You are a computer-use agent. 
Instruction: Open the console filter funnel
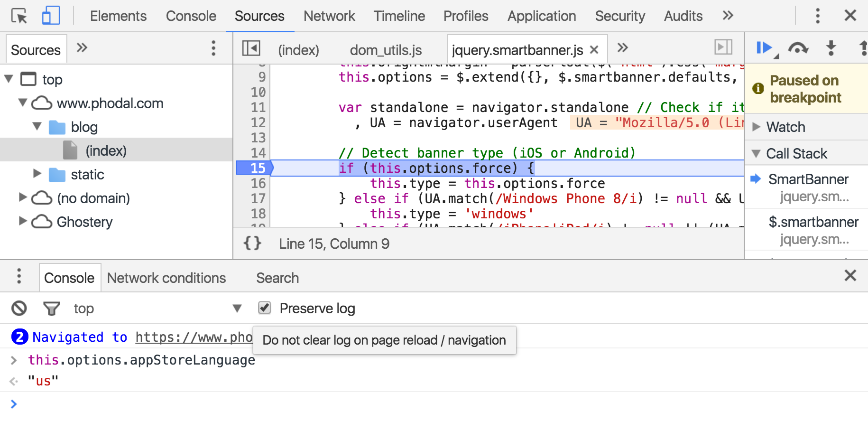[x=51, y=309]
